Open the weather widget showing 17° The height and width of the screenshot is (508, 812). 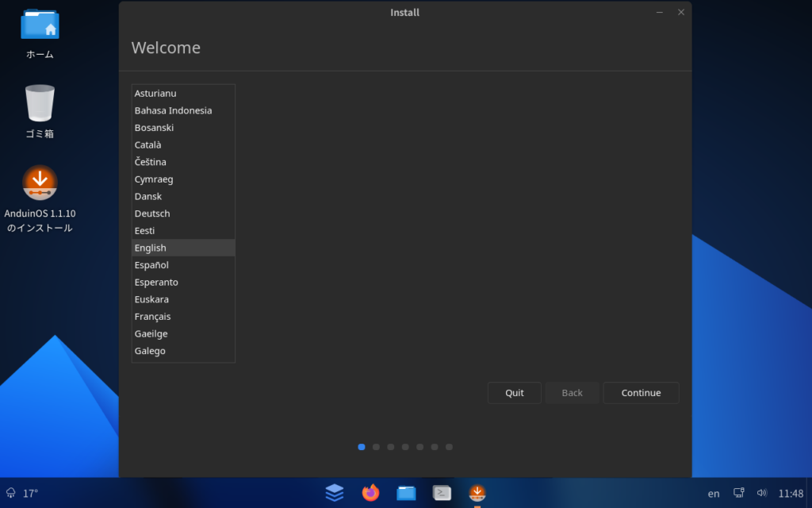(x=22, y=493)
